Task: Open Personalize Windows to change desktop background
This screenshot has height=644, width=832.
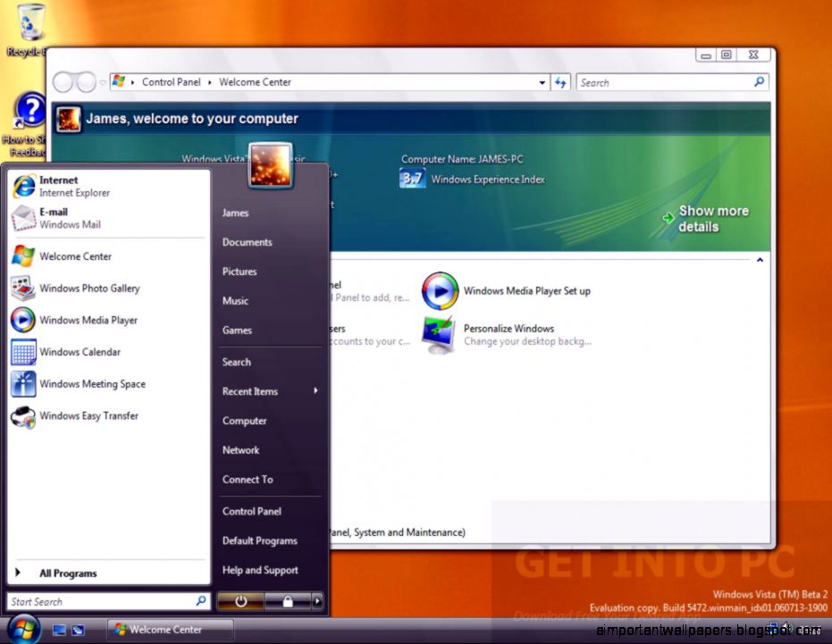Action: point(508,328)
